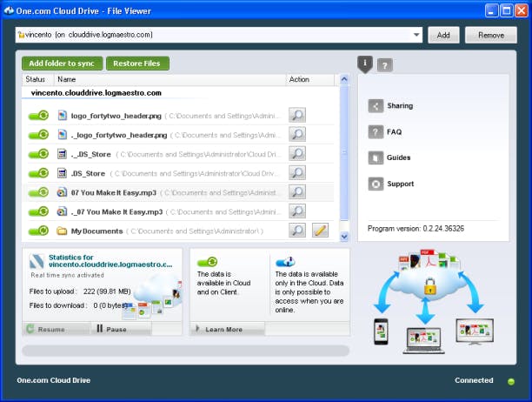Edit the My Documents folder with pencil icon

point(320,231)
